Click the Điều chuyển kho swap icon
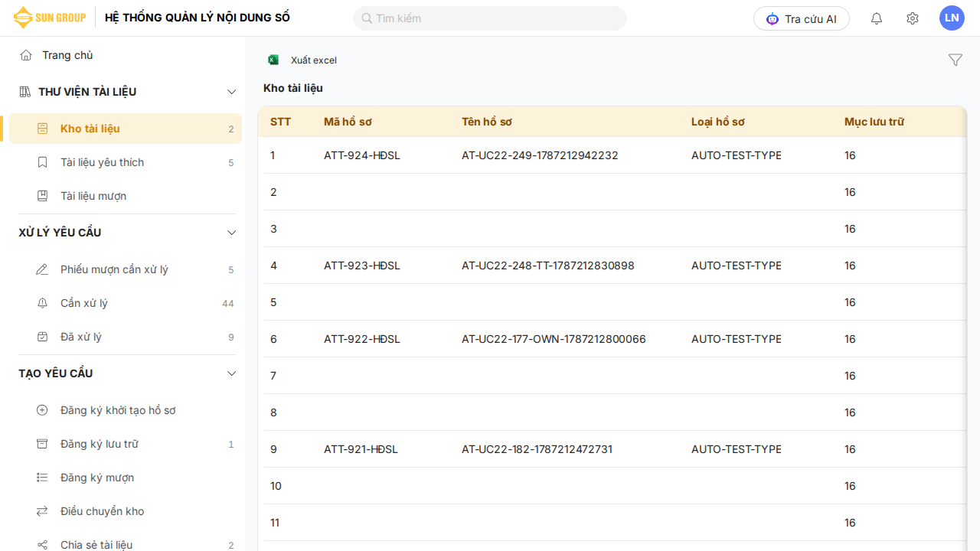980x551 pixels. 42,511
